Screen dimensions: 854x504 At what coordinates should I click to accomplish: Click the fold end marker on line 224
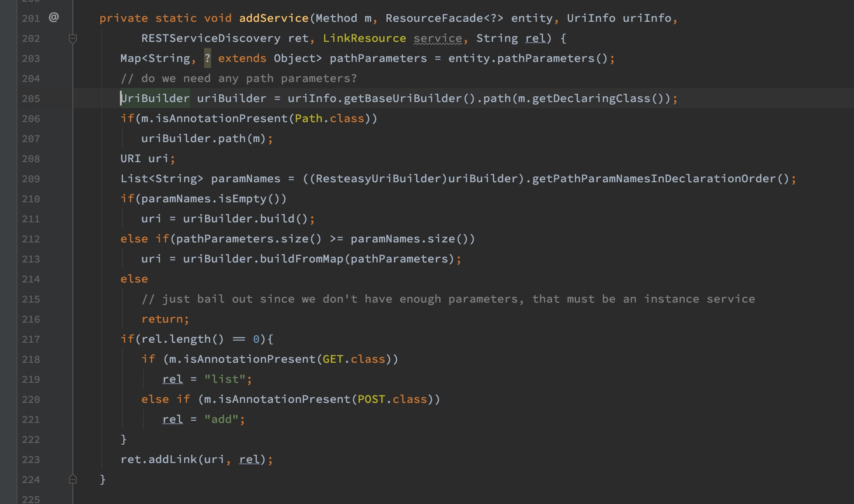pyautogui.click(x=73, y=479)
